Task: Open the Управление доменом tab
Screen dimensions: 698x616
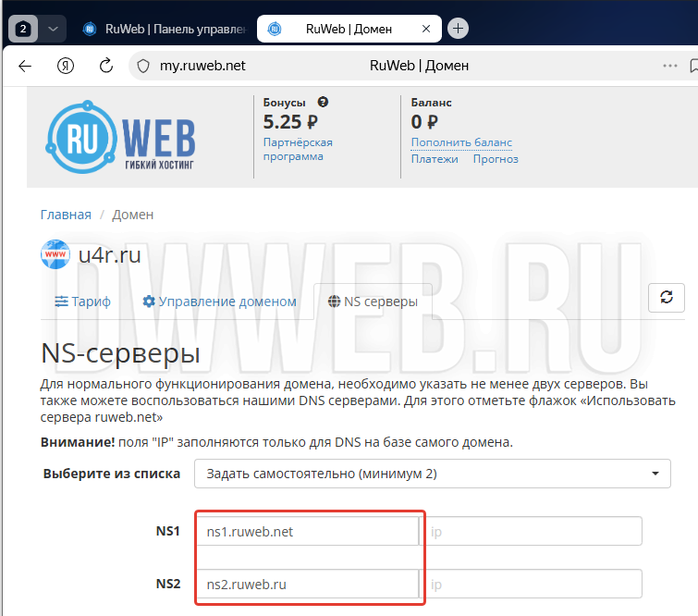Action: tap(219, 302)
